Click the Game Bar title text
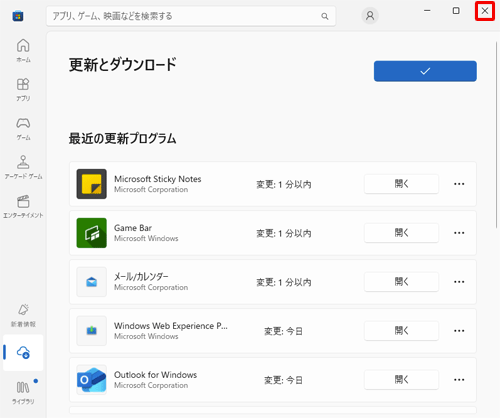This screenshot has width=500, height=418. (x=133, y=228)
